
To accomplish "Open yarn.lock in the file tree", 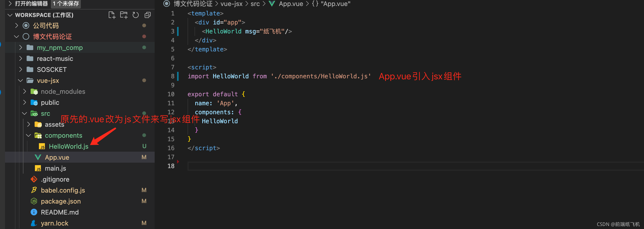I will pos(55,223).
